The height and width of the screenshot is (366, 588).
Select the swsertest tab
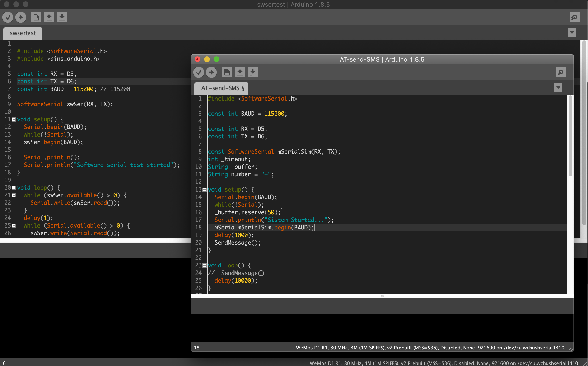(23, 33)
